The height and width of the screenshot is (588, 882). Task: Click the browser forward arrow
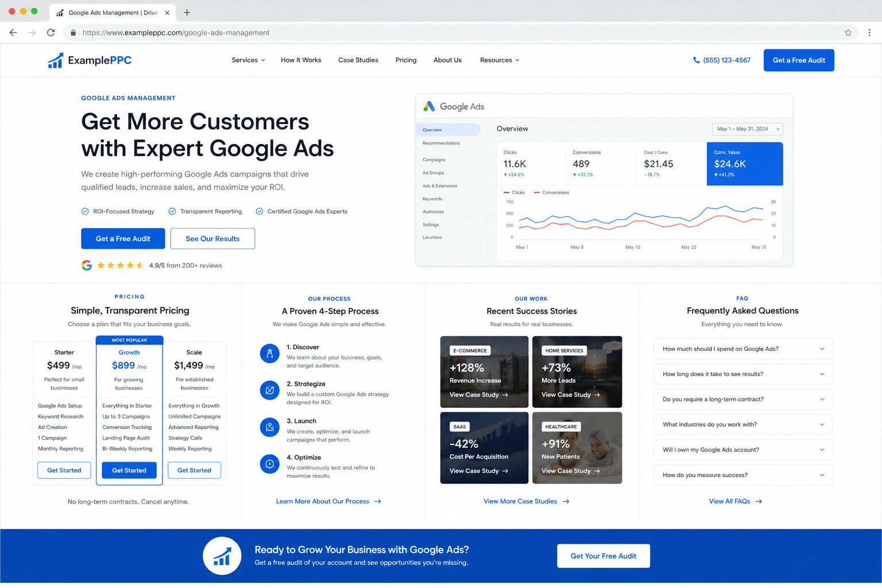32,33
